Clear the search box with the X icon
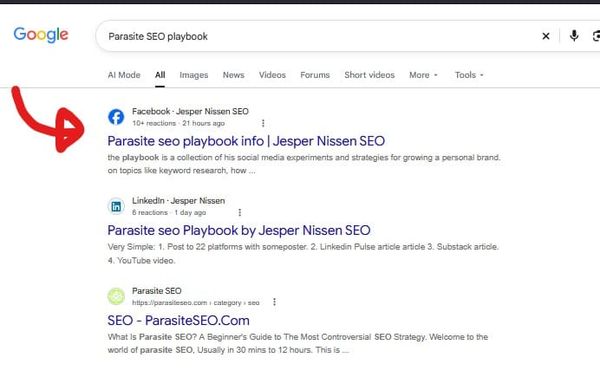600x376 pixels. click(546, 36)
